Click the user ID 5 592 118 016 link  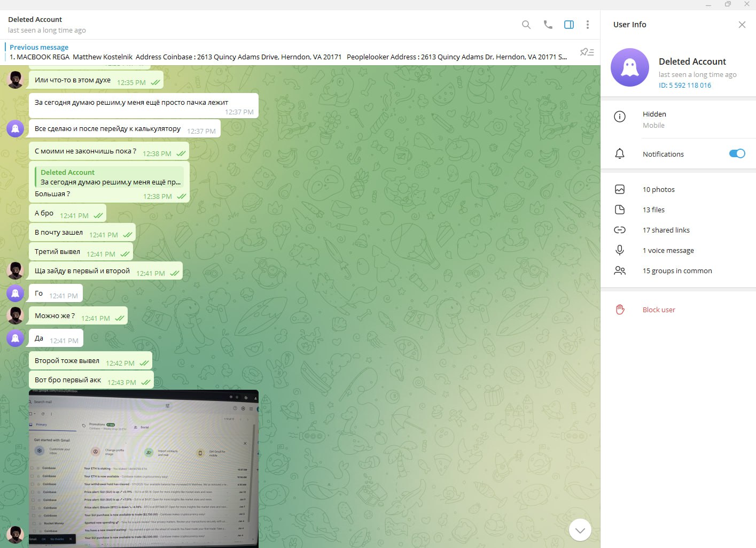[685, 85]
